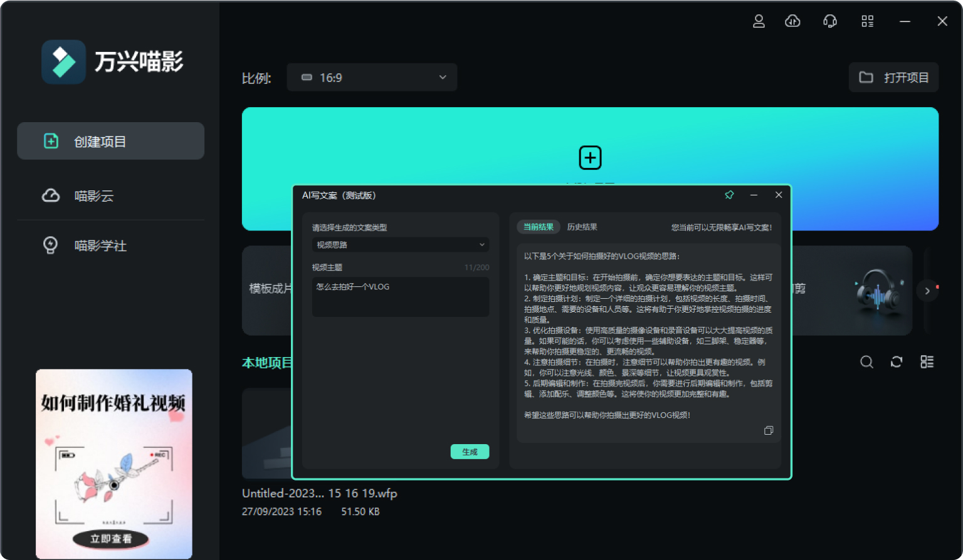Viewport: 963px width, 560px height.
Task: Expand the 视频思路 copy type dropdown
Action: pyautogui.click(x=401, y=245)
